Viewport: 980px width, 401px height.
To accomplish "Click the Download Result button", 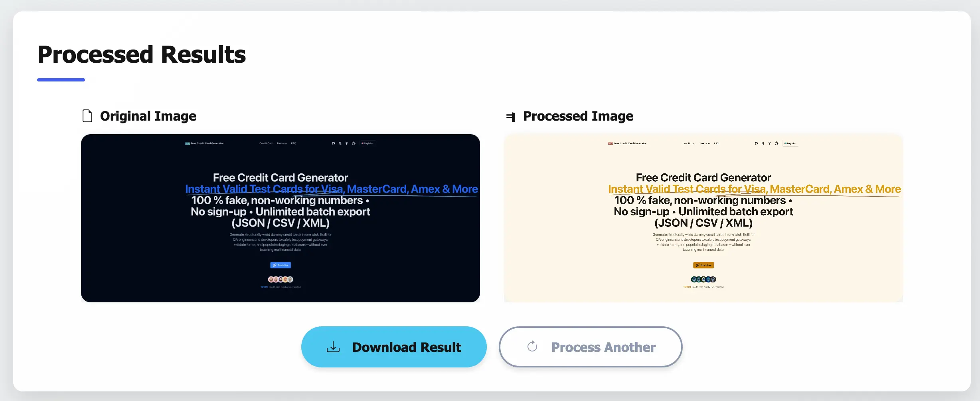I will [394, 347].
